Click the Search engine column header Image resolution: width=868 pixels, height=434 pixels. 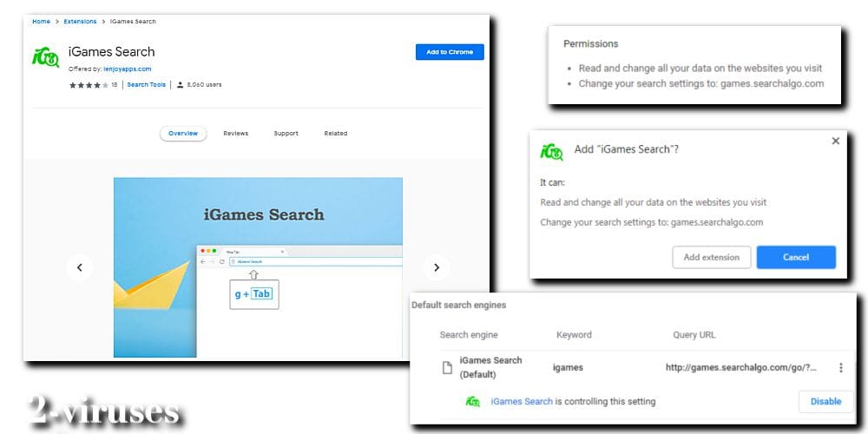(469, 335)
